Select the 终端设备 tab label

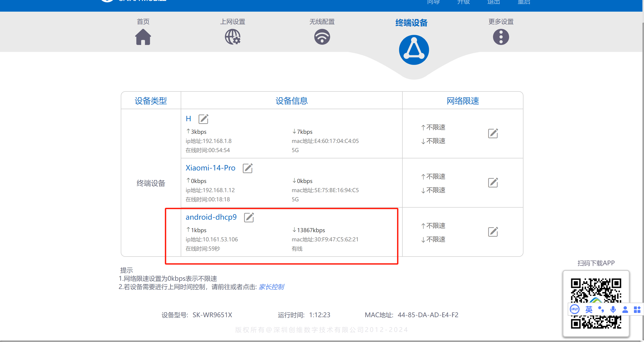[412, 23]
